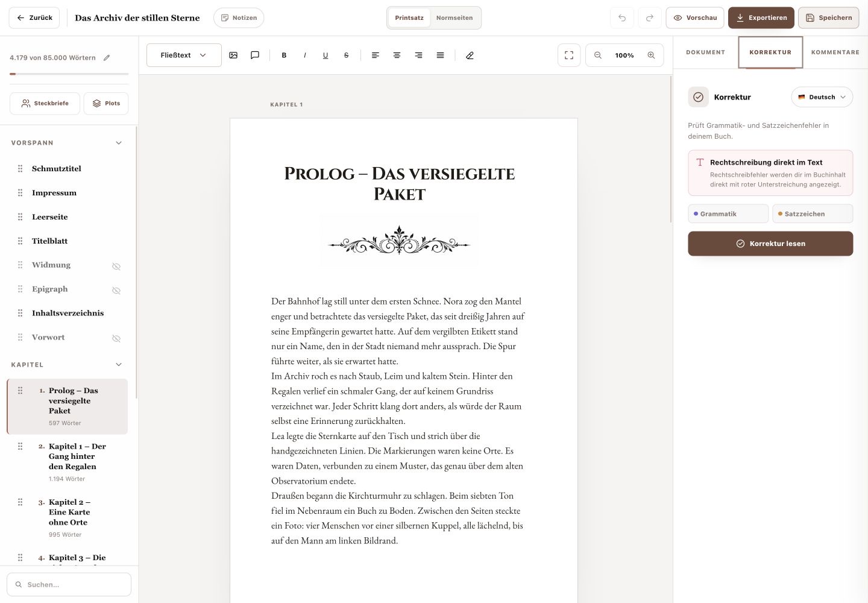Click the Rechtschreibung direkt im Text notice

click(770, 173)
